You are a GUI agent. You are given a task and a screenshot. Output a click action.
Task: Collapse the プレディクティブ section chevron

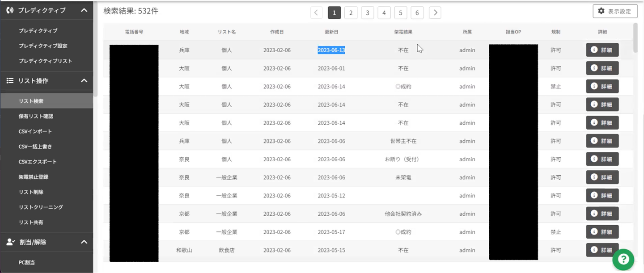[84, 10]
